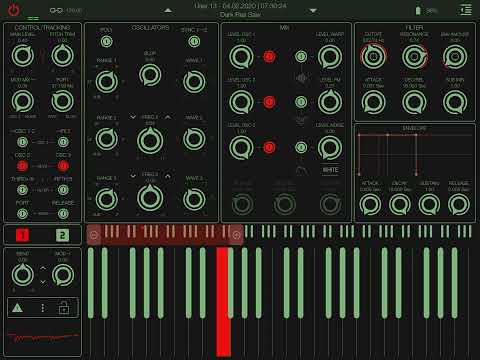Click the tempo link icon
The width and height of the screenshot is (480, 360).
[x=56, y=10]
